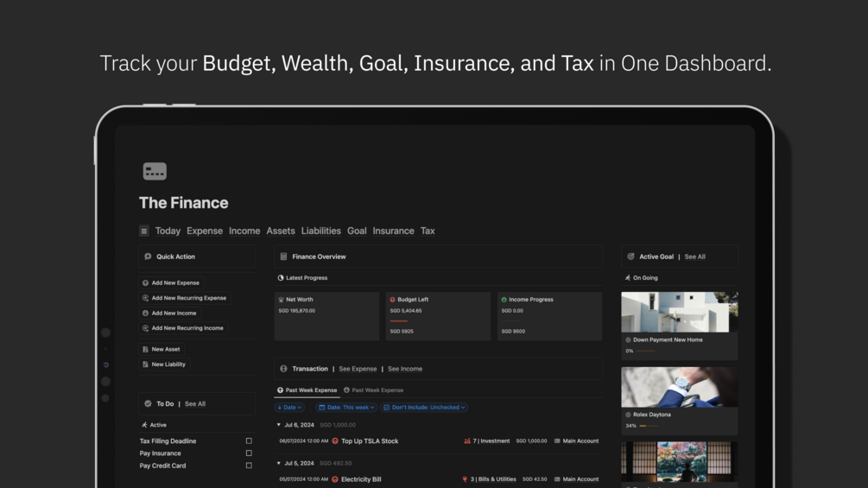Open the Rolex Daytona goal thumbnail
This screenshot has height=488, width=868.
pyautogui.click(x=679, y=387)
